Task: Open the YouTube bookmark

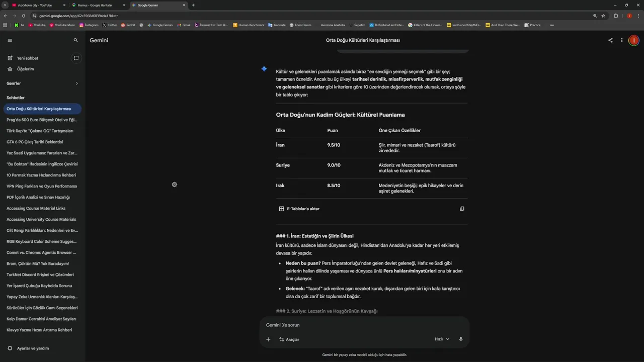Action: coord(37,25)
